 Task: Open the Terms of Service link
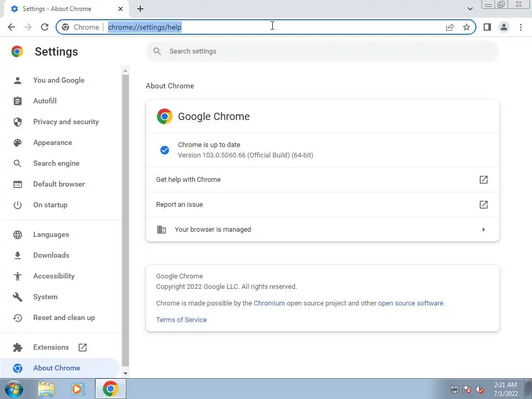point(181,320)
